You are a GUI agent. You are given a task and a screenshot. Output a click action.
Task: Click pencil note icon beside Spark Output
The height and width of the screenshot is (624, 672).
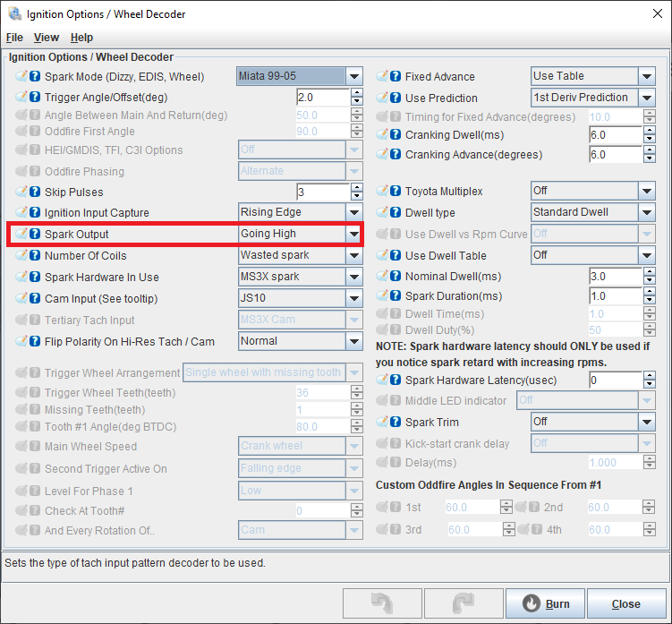tap(21, 234)
